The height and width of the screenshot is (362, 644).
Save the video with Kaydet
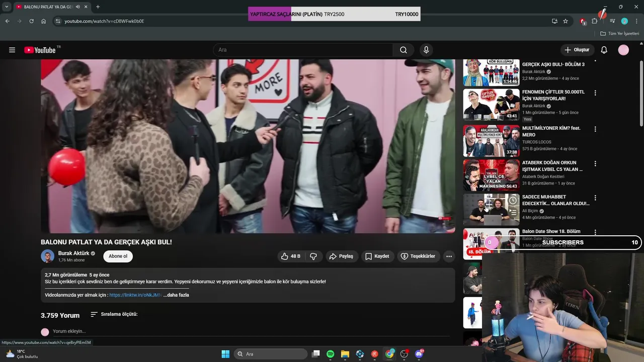(377, 256)
